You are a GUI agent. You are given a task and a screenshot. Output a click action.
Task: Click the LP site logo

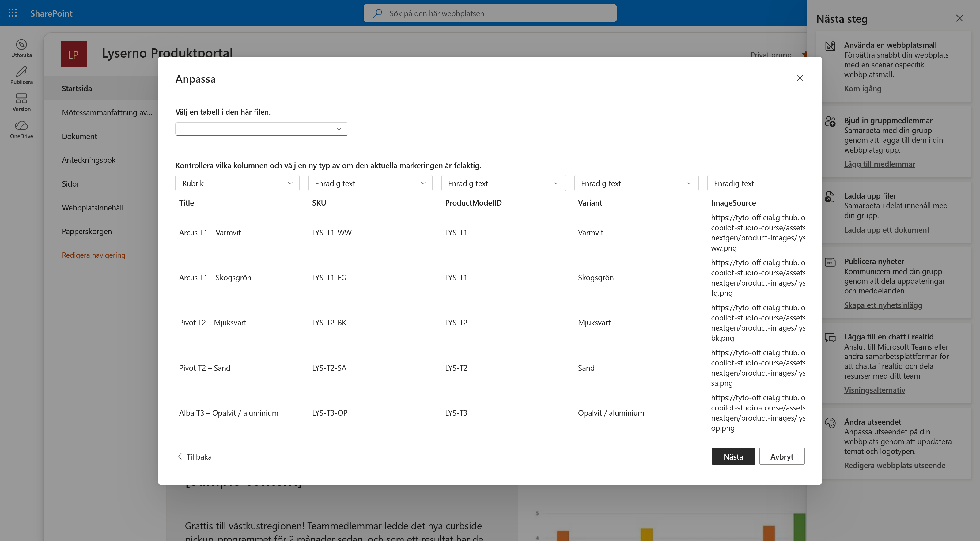tap(74, 55)
